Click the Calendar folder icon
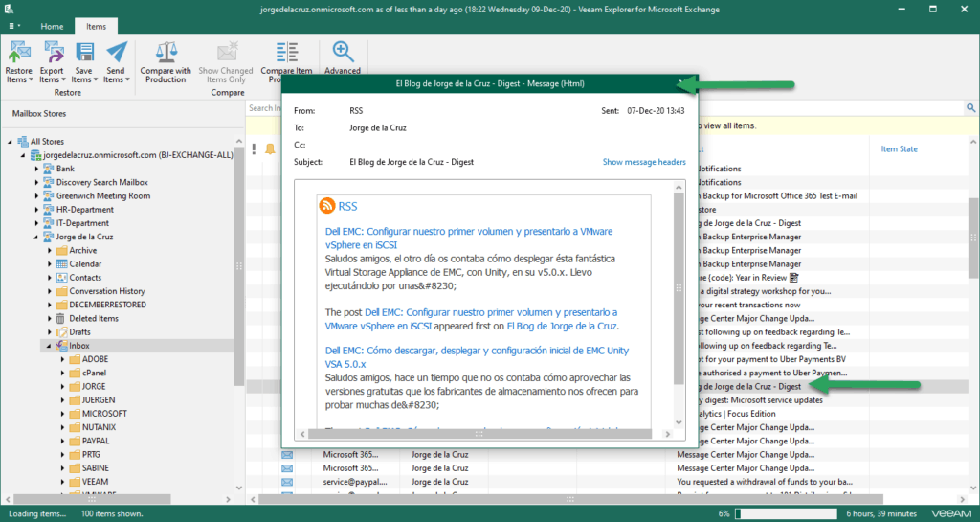This screenshot has width=980, height=522. click(62, 263)
